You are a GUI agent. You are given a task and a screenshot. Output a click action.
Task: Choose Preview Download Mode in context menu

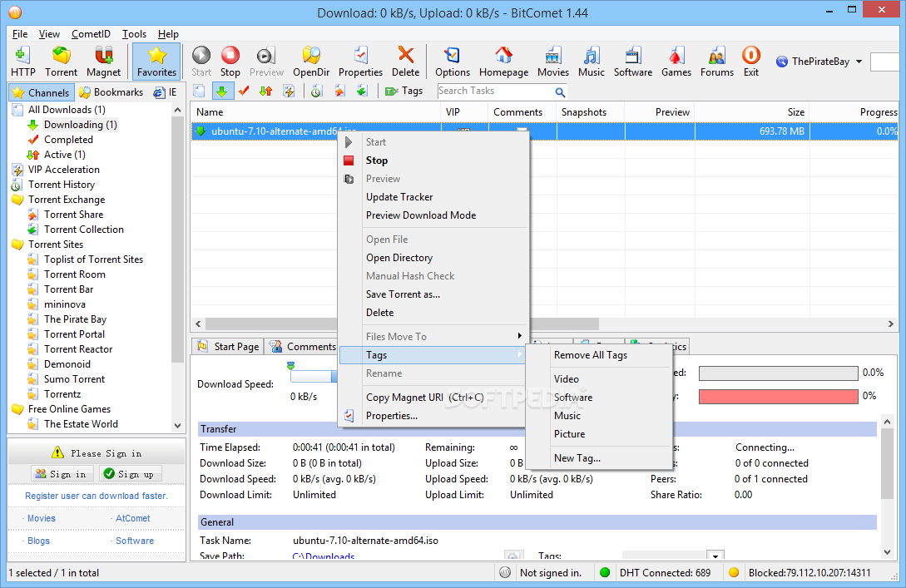(433, 215)
